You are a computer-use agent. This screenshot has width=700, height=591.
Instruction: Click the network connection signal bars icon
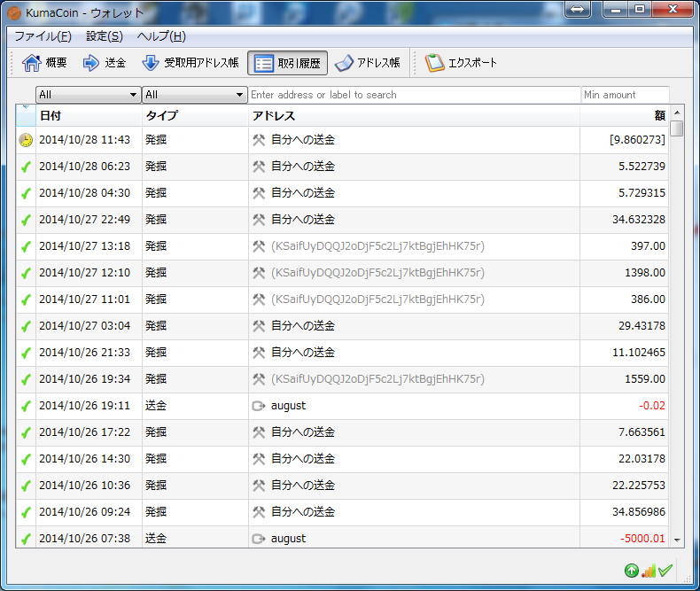pyautogui.click(x=649, y=571)
